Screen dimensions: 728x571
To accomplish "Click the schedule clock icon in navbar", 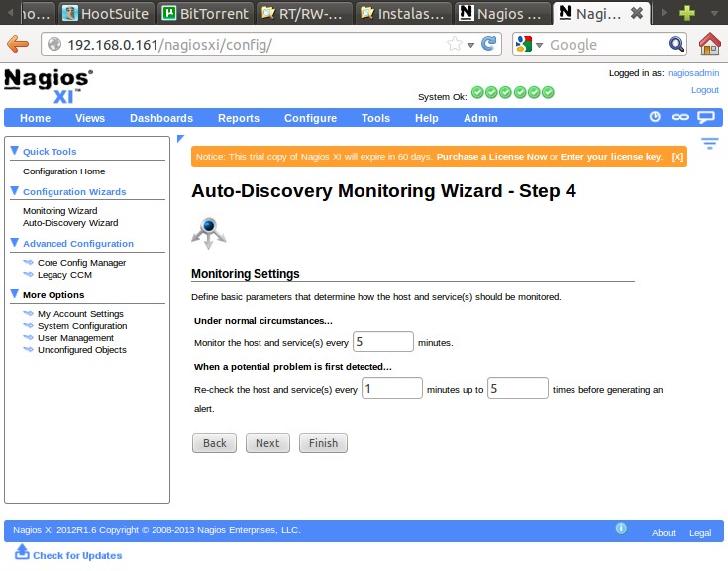I will coord(655,117).
